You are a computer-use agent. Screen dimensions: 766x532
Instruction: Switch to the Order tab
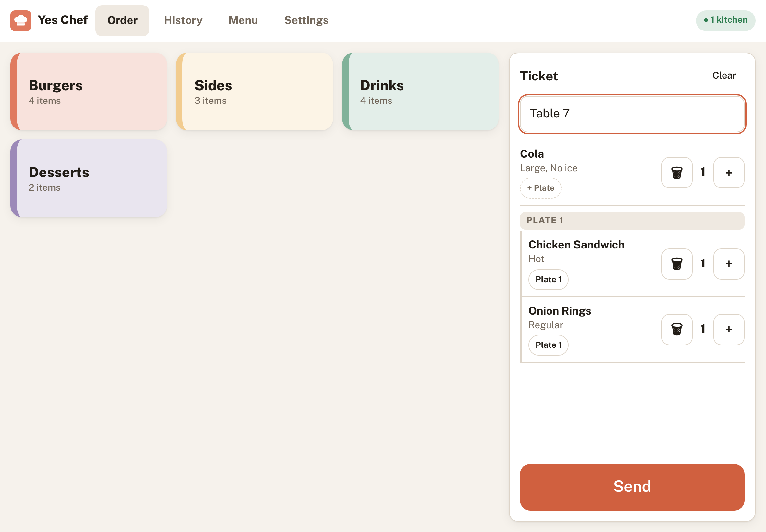tap(122, 20)
